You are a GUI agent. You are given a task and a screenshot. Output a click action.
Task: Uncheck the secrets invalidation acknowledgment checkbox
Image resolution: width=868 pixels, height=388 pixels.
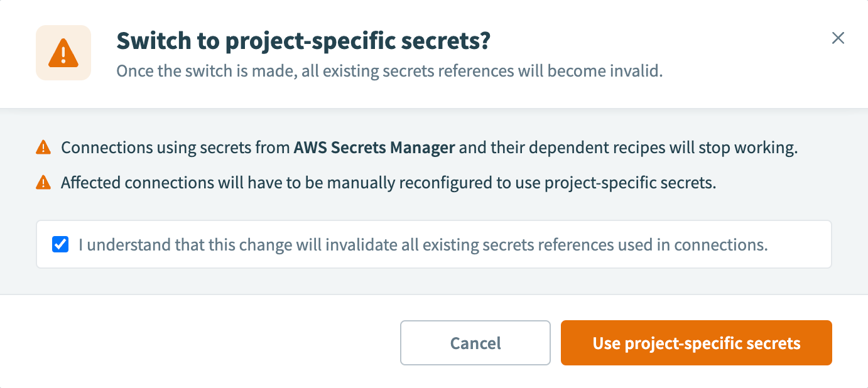[x=60, y=244]
